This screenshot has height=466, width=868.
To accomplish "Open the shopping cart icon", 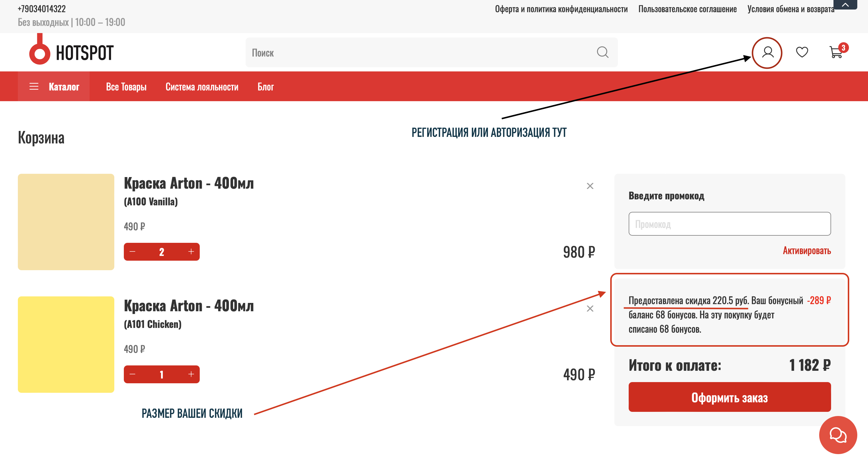I will click(836, 53).
